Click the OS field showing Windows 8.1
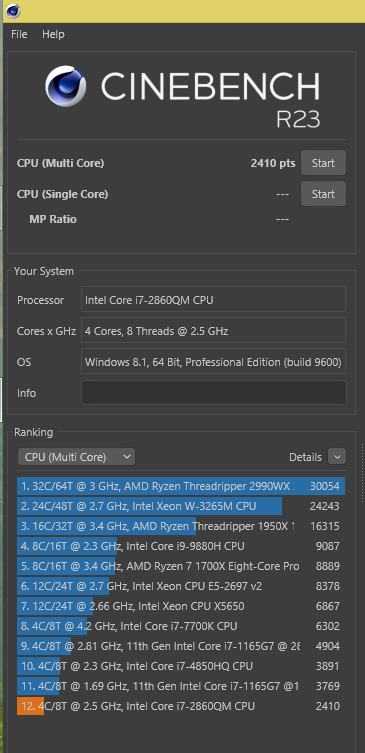Viewport: 365px width, 753px height. coord(214,361)
